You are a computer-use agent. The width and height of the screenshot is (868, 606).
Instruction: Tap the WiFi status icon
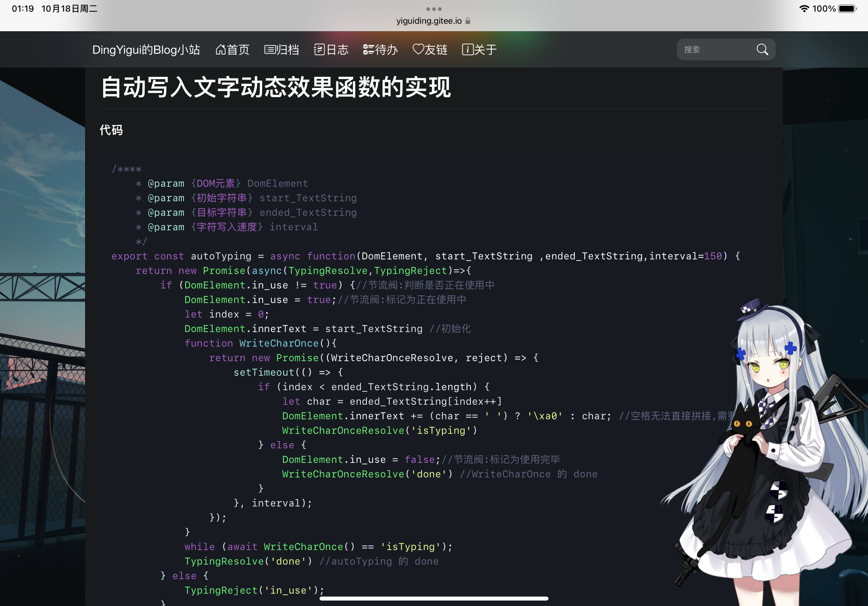804,9
